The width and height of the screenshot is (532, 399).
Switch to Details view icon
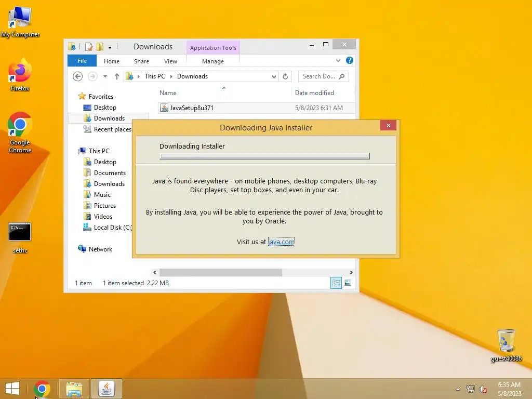point(336,283)
